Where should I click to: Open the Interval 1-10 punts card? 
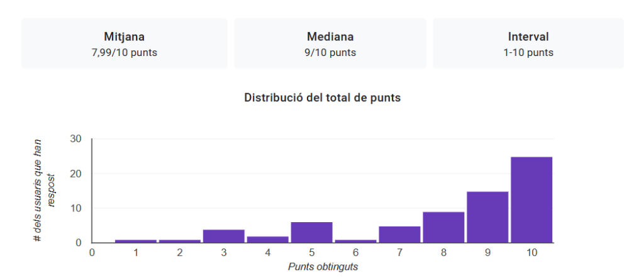[528, 44]
